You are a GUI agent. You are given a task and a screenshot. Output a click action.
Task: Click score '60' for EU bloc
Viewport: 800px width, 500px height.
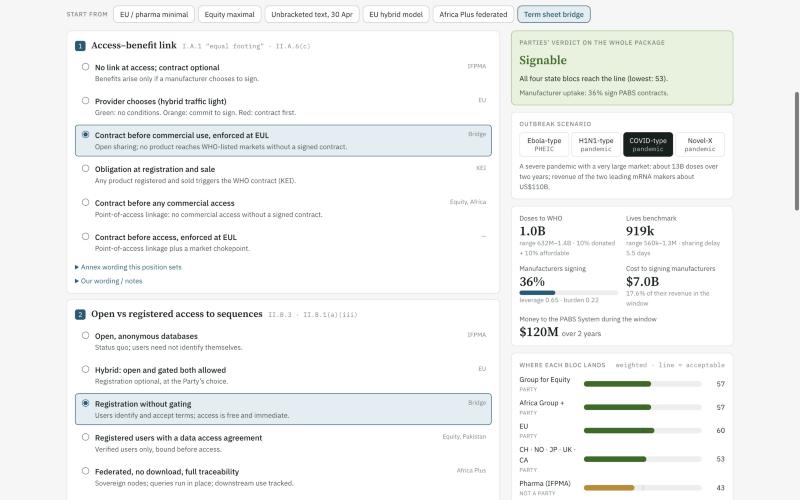tap(720, 431)
